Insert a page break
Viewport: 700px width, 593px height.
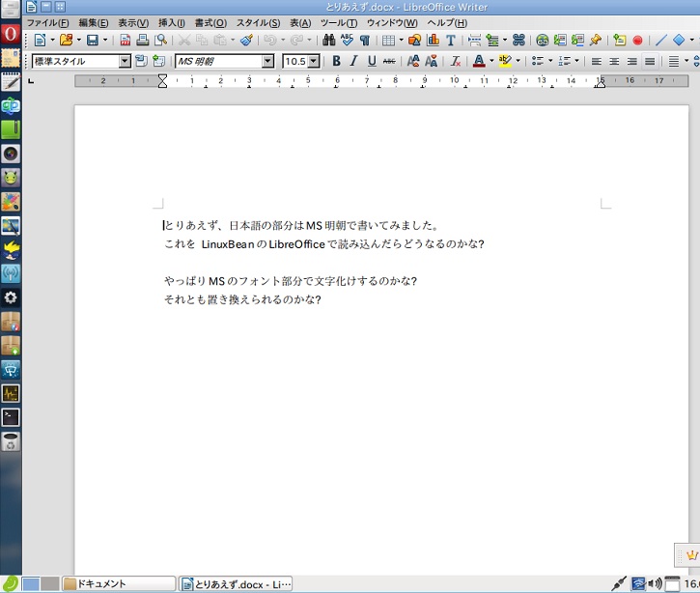click(x=475, y=41)
